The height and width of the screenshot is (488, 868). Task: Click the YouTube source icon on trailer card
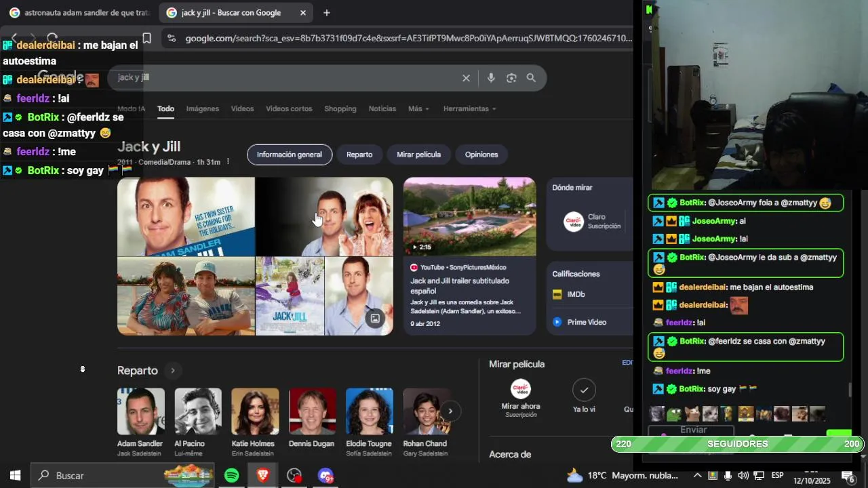pos(414,268)
